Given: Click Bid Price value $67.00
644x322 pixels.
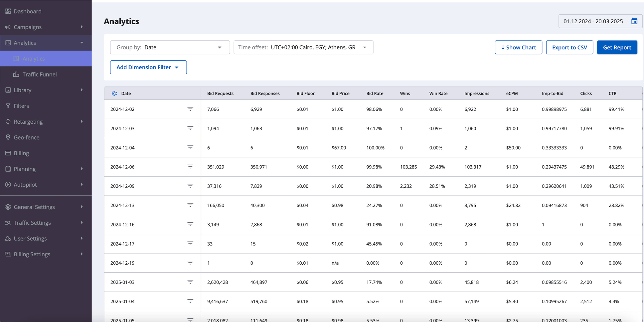Looking at the screenshot, I should [339, 148].
